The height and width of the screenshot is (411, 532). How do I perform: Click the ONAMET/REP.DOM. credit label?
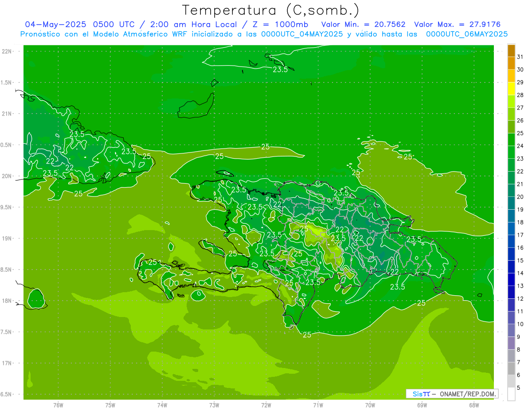point(469,394)
